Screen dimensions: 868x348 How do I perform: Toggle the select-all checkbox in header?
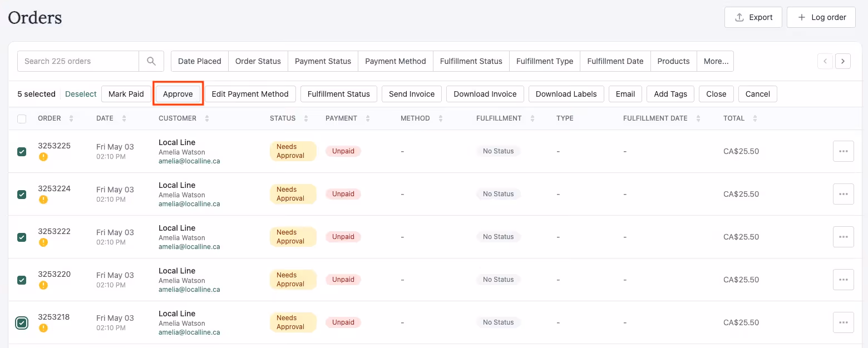(x=22, y=118)
